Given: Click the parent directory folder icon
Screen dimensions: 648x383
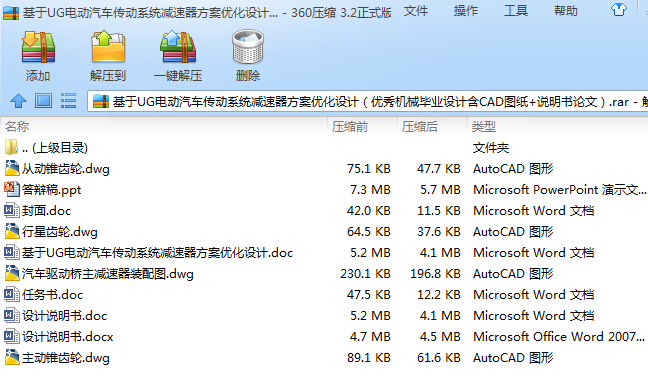Looking at the screenshot, I should coord(12,147).
